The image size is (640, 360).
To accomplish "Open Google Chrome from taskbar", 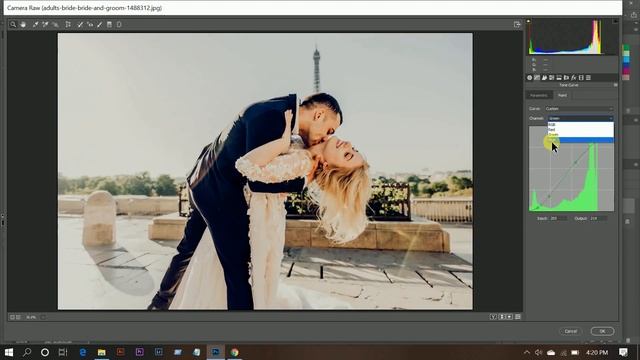I will coord(235,352).
